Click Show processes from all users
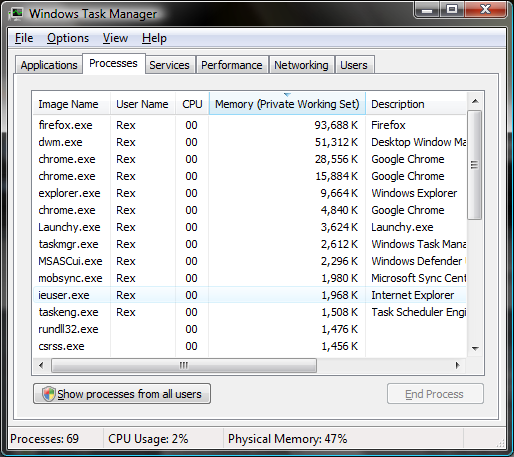Screen dimensions: 514x457 click(x=122, y=394)
